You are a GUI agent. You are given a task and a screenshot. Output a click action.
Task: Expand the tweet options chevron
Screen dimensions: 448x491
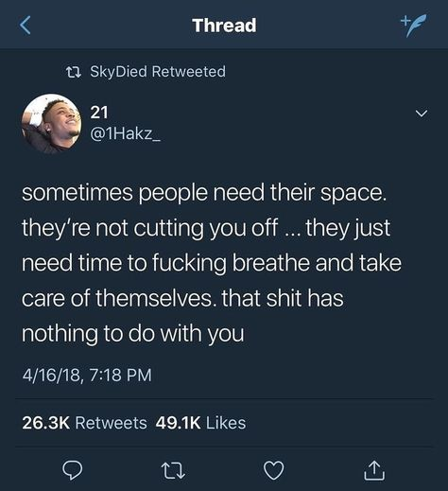pyautogui.click(x=422, y=113)
